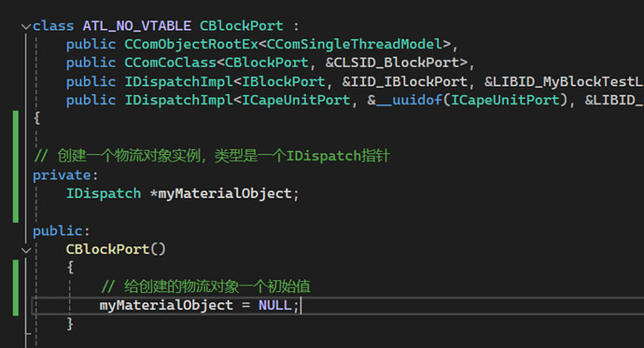
Task: Click ICapeUnitPort inside the __uuidof parentheses
Action: point(505,100)
